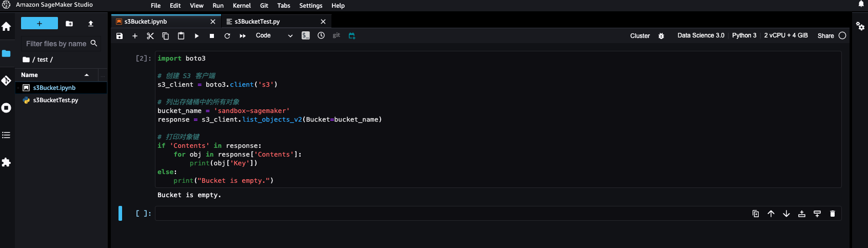This screenshot has height=248, width=868.
Task: Open the Edit menu
Action: point(175,6)
